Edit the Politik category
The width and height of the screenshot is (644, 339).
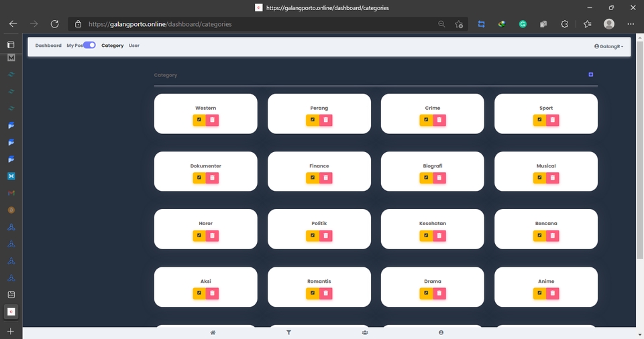tap(313, 236)
